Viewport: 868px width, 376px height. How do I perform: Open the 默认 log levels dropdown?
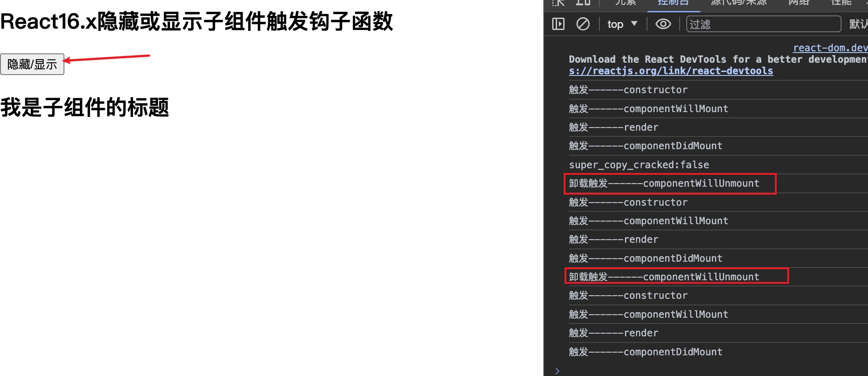click(x=858, y=24)
